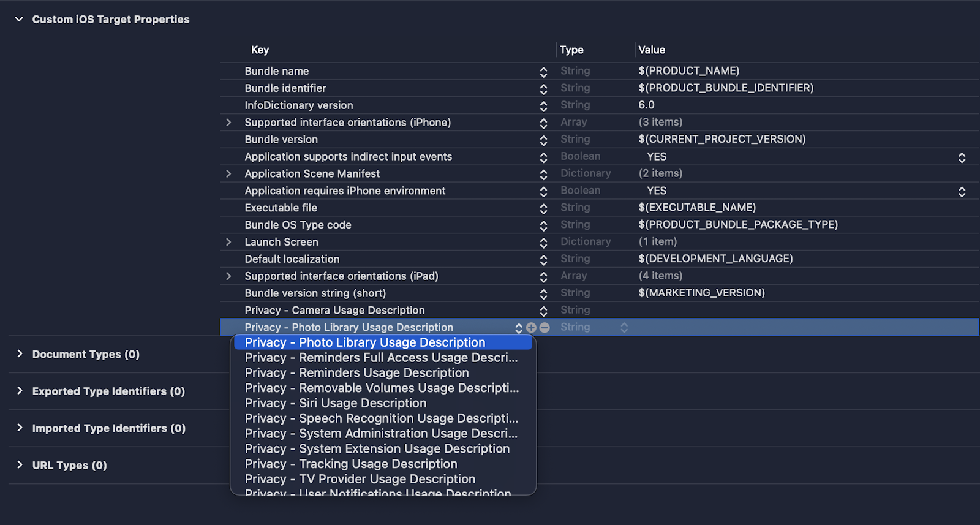Image resolution: width=980 pixels, height=525 pixels.
Task: Click the minus icon to remove selected row
Action: [545, 328]
